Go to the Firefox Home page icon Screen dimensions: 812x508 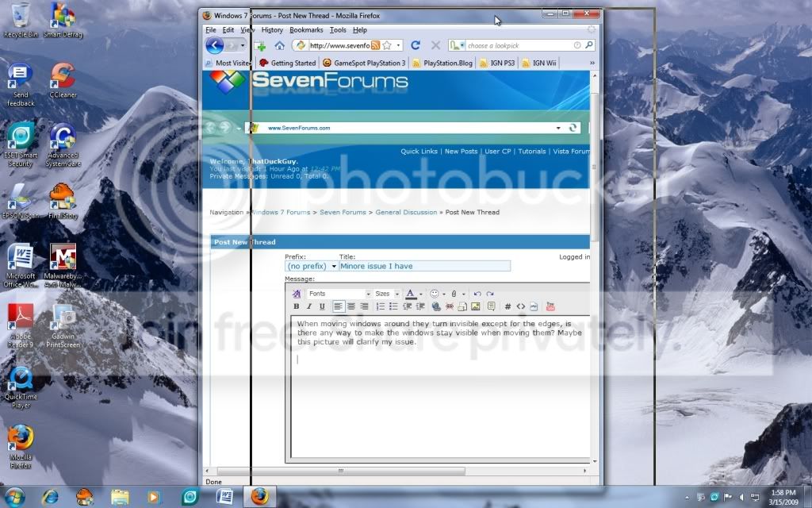click(x=280, y=45)
